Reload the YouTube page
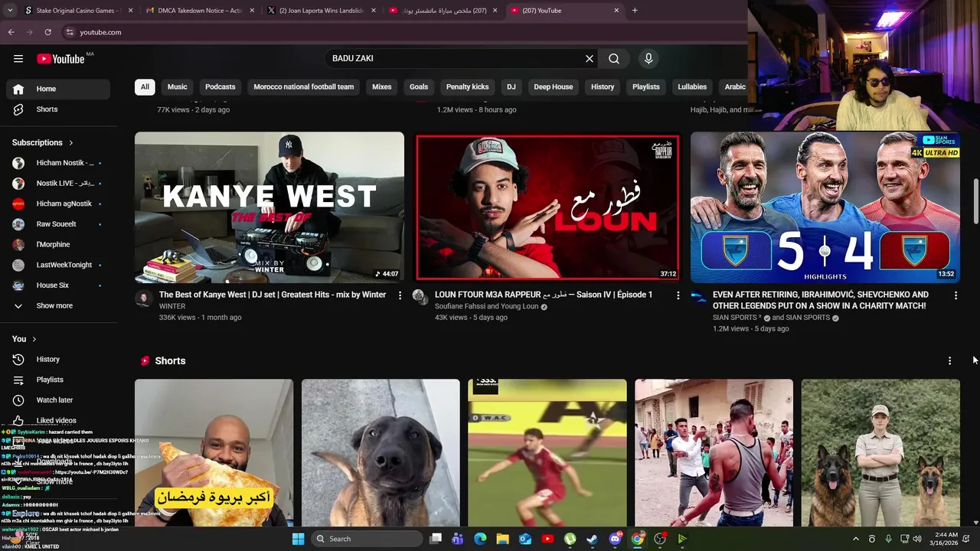This screenshot has width=980, height=551. pyautogui.click(x=47, y=32)
